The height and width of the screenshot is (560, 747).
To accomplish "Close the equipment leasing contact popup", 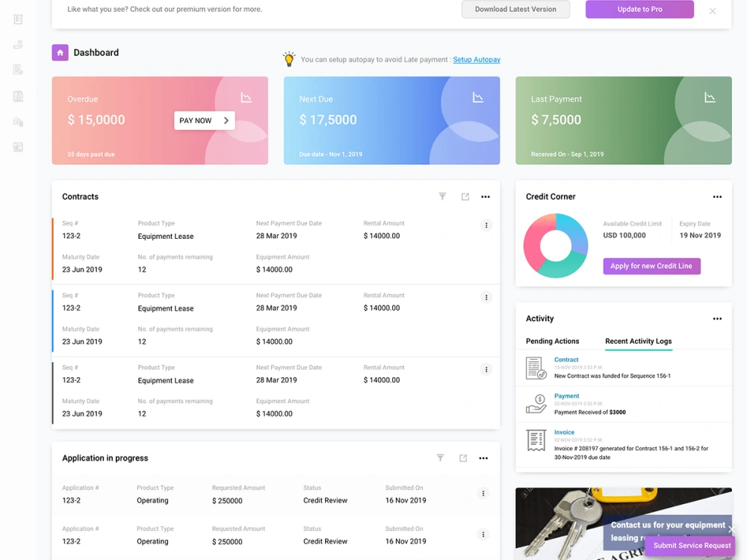I will [732, 529].
